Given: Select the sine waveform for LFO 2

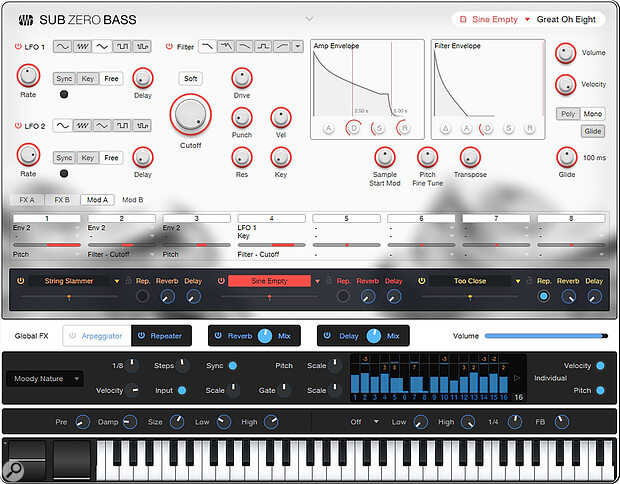Looking at the screenshot, I should point(62,126).
